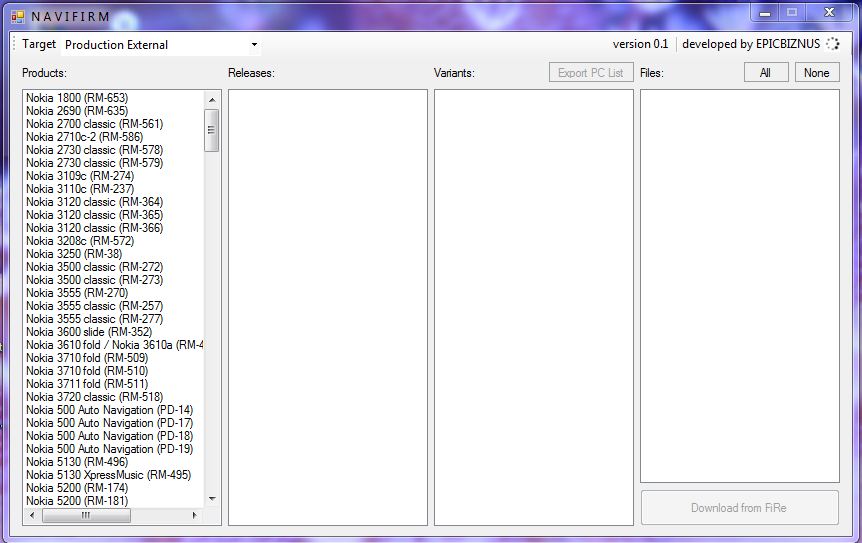Minimize the NAVIFIRM window
The image size is (862, 543).
pos(765,12)
